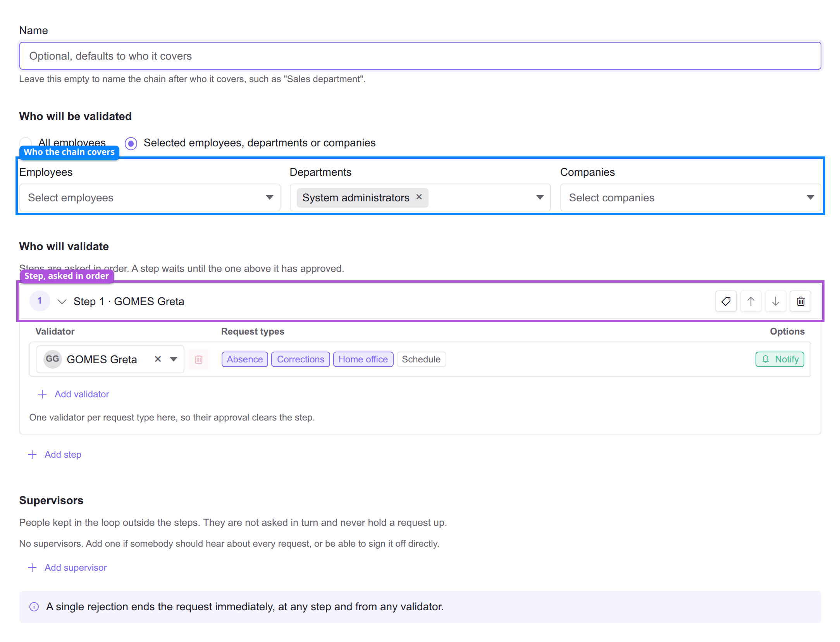Click the Add validator link
Viewport: 840px width, 642px height.
coord(73,394)
